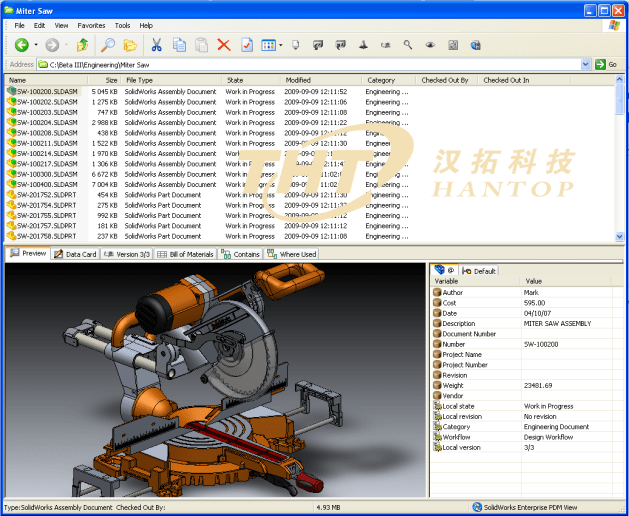Expand the Views button dropdown arrow
Screen dimensions: 629x516
pyautogui.click(x=280, y=45)
